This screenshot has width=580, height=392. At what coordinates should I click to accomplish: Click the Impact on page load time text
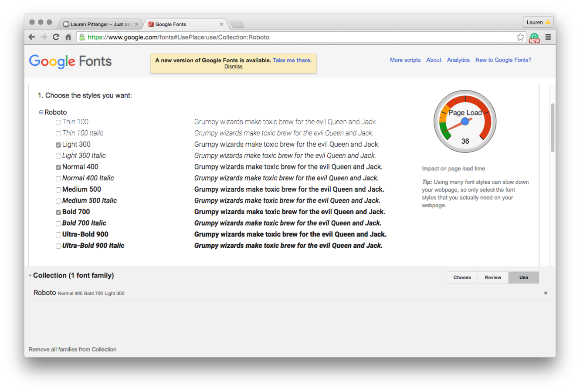(453, 169)
